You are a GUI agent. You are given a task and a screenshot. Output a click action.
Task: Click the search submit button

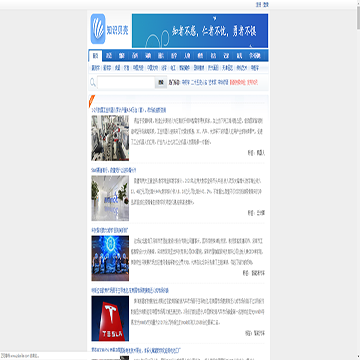161,82
